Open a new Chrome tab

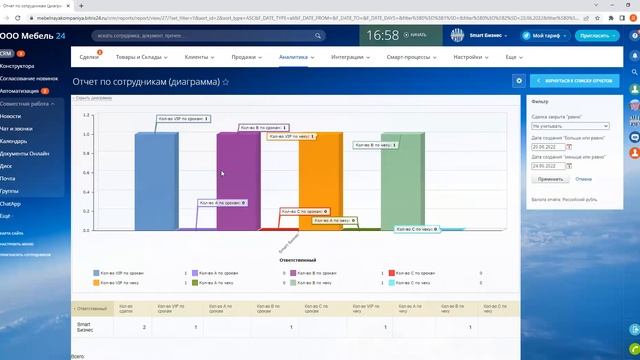point(81,6)
